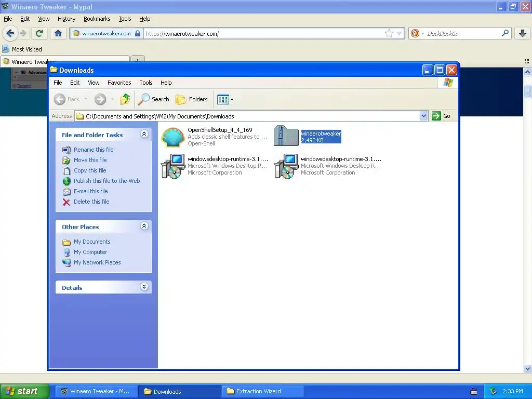Open the URL history dropdown arrow
Screen dimensions: 532x399
[400, 33]
